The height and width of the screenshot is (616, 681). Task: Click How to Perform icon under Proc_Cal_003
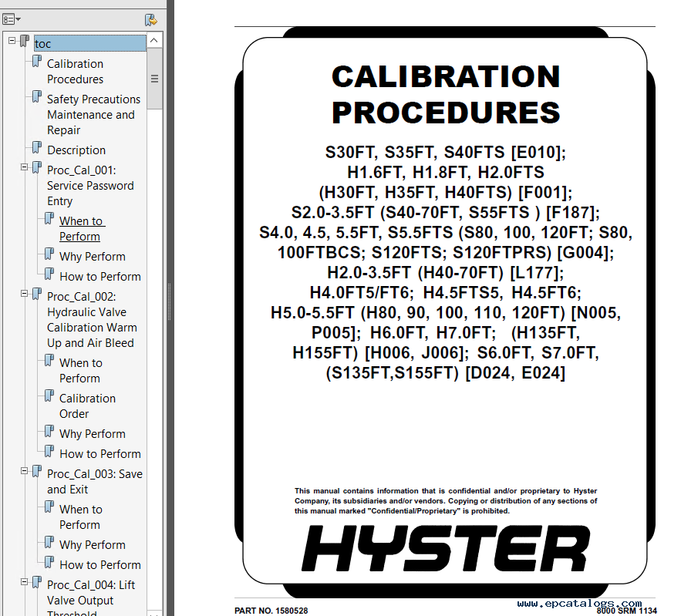(x=49, y=563)
